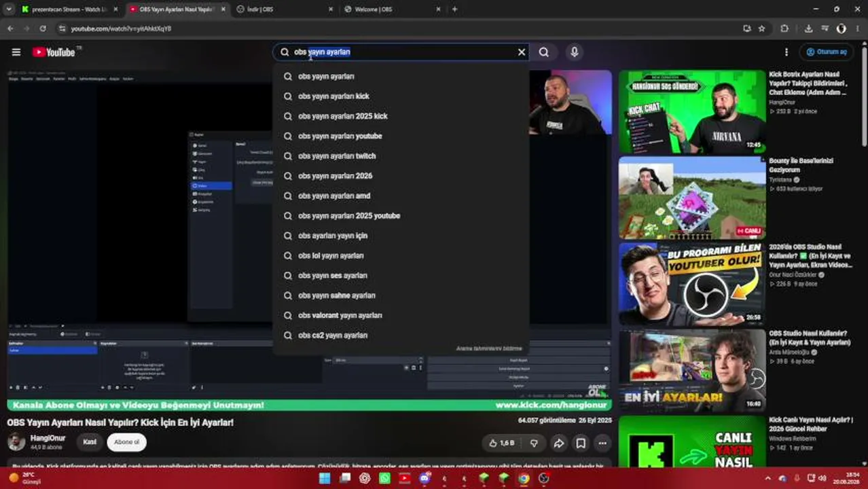Open WhatsApp from the taskbar
Image resolution: width=868 pixels, height=489 pixels.
click(385, 478)
